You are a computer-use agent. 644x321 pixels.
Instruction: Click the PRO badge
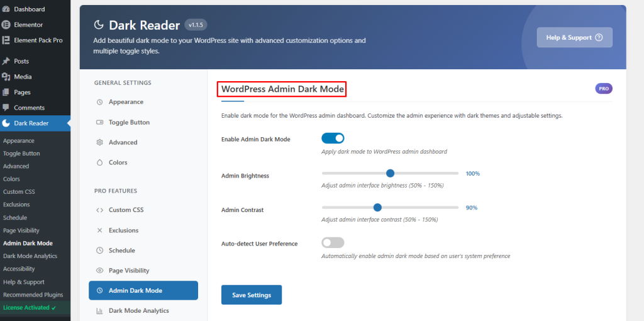pos(604,88)
